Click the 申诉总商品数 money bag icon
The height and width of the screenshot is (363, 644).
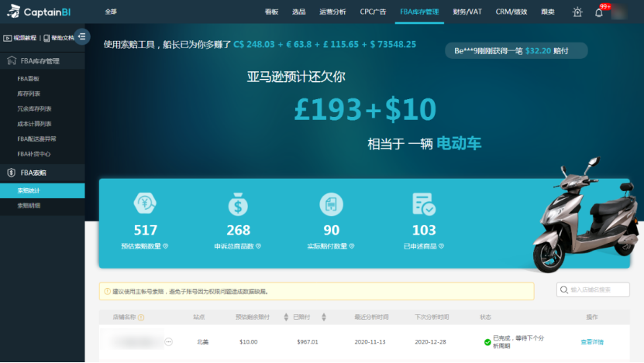pyautogui.click(x=238, y=204)
